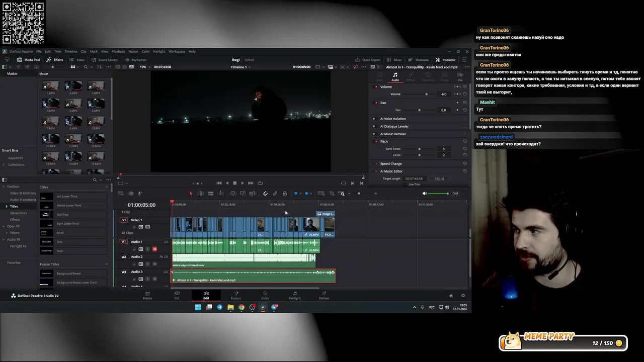Adjust the green monitor volume slider
The width and height of the screenshot is (644, 362).
pos(439,194)
